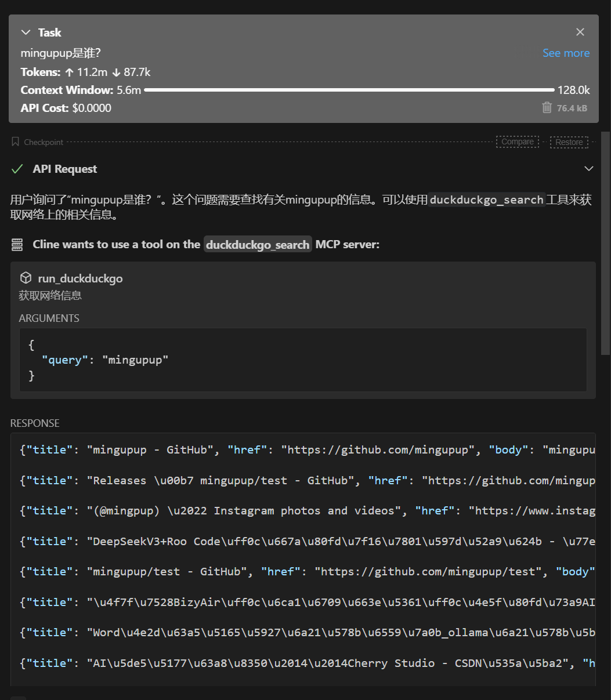Click the RESPONSE label
This screenshot has width=611, height=700.
[35, 423]
